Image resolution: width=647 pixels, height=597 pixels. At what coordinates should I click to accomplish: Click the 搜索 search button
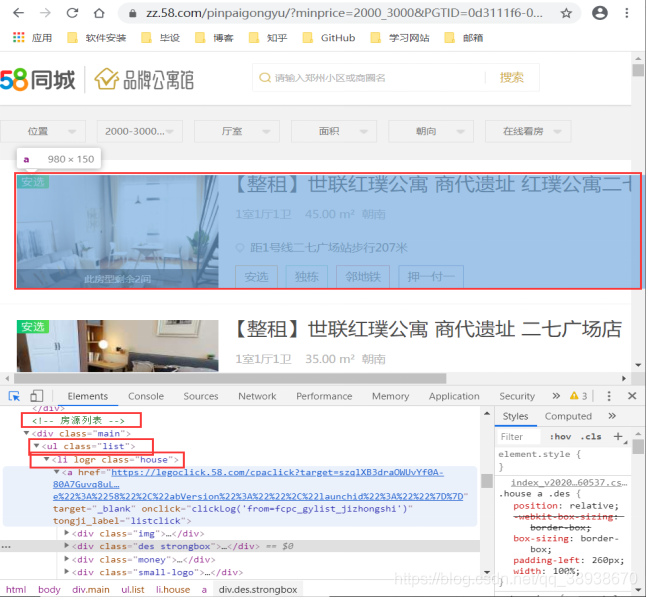pyautogui.click(x=512, y=77)
